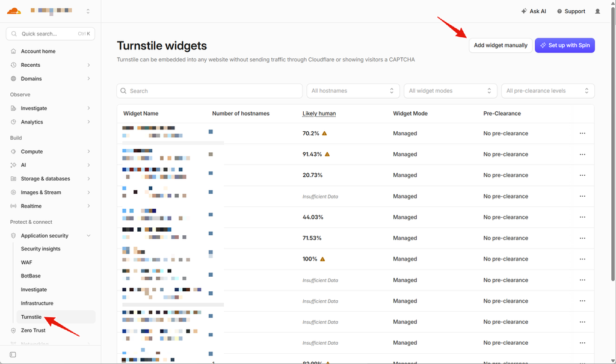This screenshot has height=364, width=616.
Task: Open options menu for 70.2% widget row
Action: (582, 133)
